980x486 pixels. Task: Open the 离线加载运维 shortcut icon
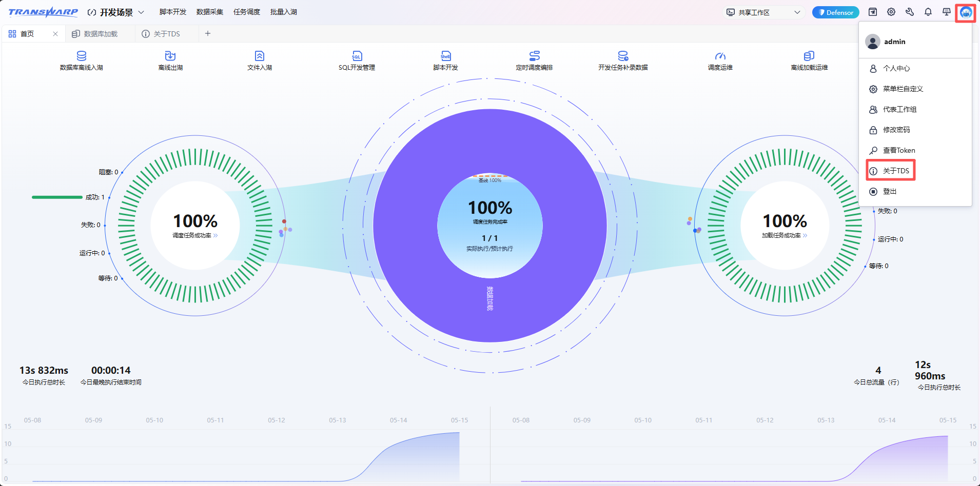click(809, 55)
